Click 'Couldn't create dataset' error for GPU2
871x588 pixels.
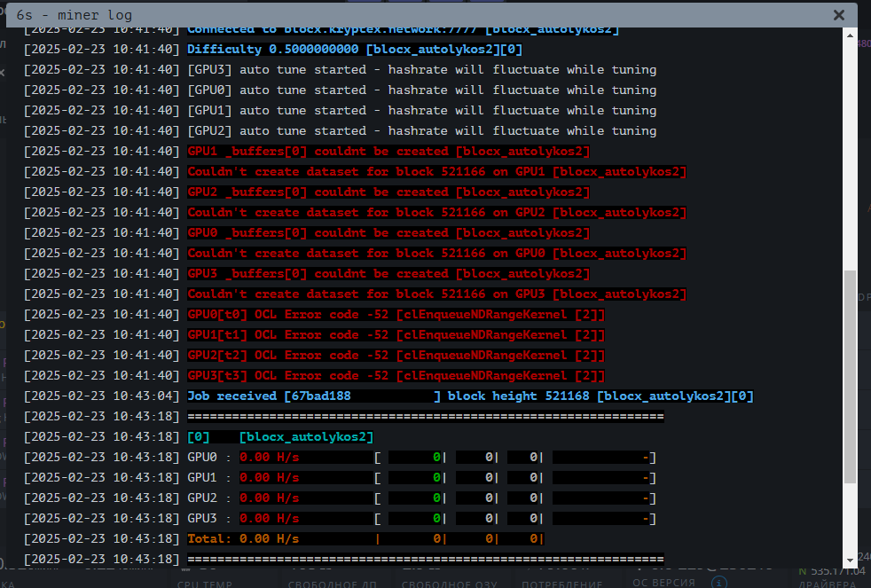coord(436,213)
